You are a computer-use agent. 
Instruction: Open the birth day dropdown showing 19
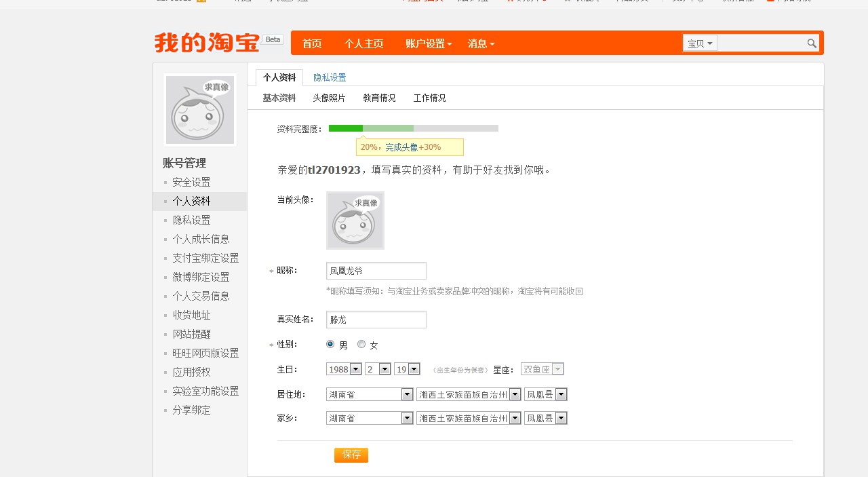407,369
